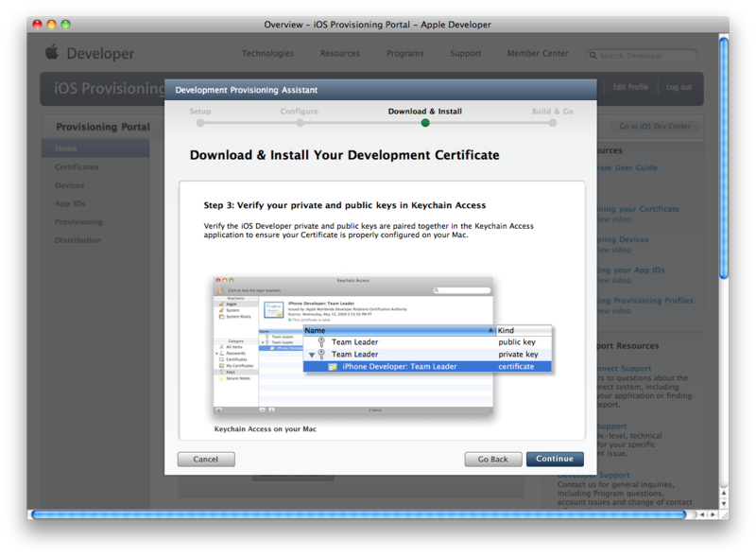Screen dimensions: 756x557
Task: Click the Step 3 heading text
Action: click(x=345, y=205)
